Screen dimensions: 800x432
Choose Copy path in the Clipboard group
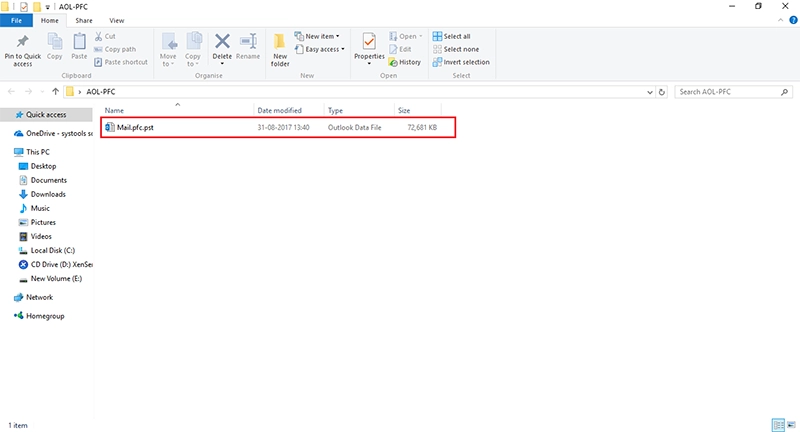(x=115, y=49)
